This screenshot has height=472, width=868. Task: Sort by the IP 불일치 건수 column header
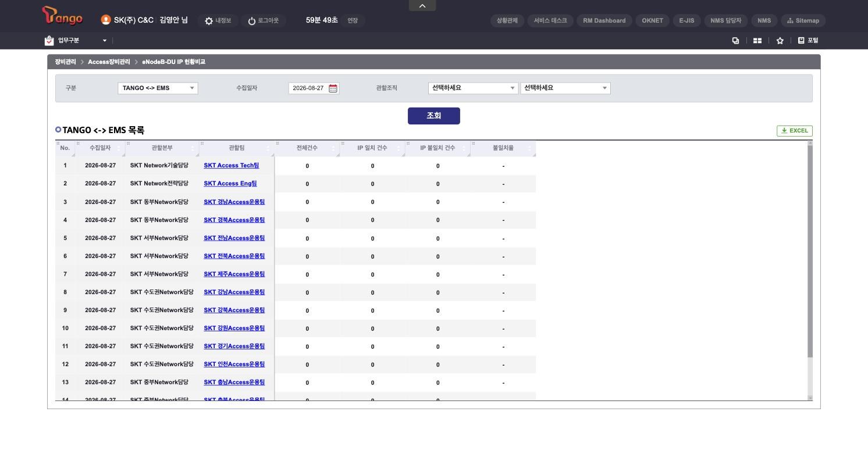437,148
